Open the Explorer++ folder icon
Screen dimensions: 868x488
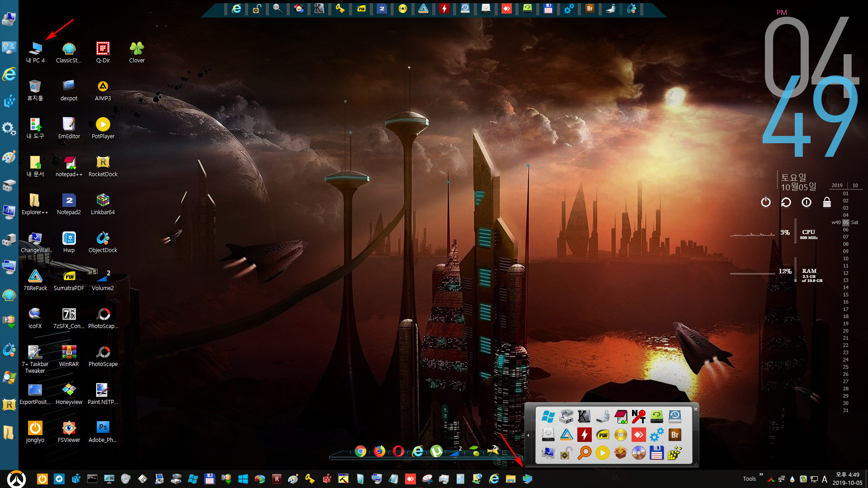pyautogui.click(x=35, y=204)
